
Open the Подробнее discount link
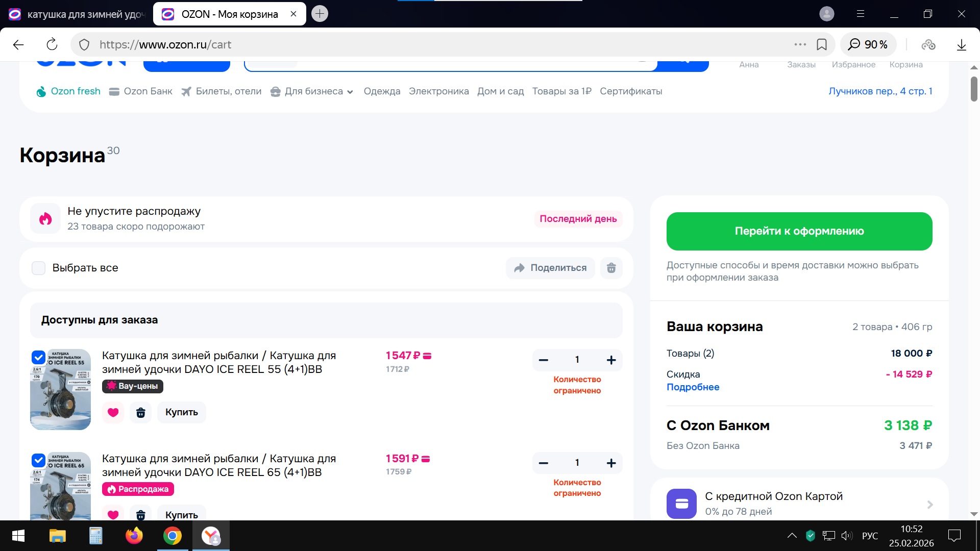(x=693, y=387)
